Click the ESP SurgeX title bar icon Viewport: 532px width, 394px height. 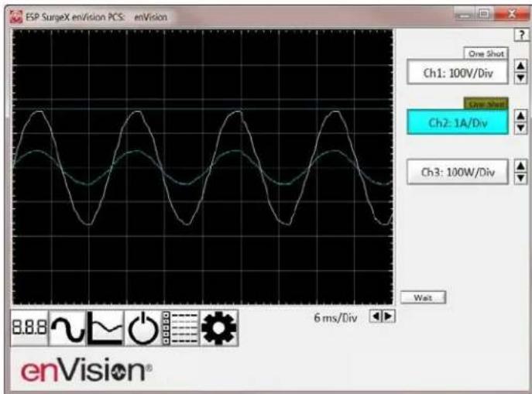pos(16,16)
